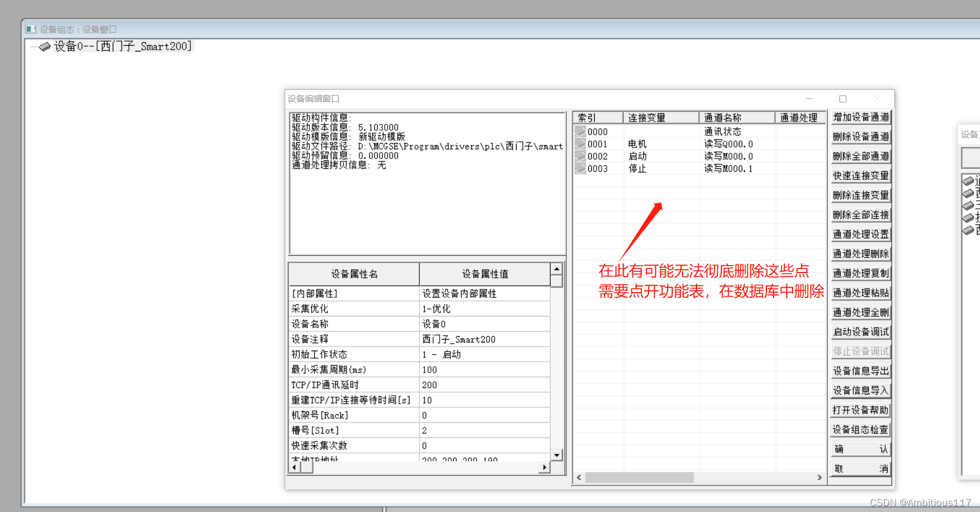980x512 pixels.
Task: Click 通道处理删除 button
Action: pos(861,253)
